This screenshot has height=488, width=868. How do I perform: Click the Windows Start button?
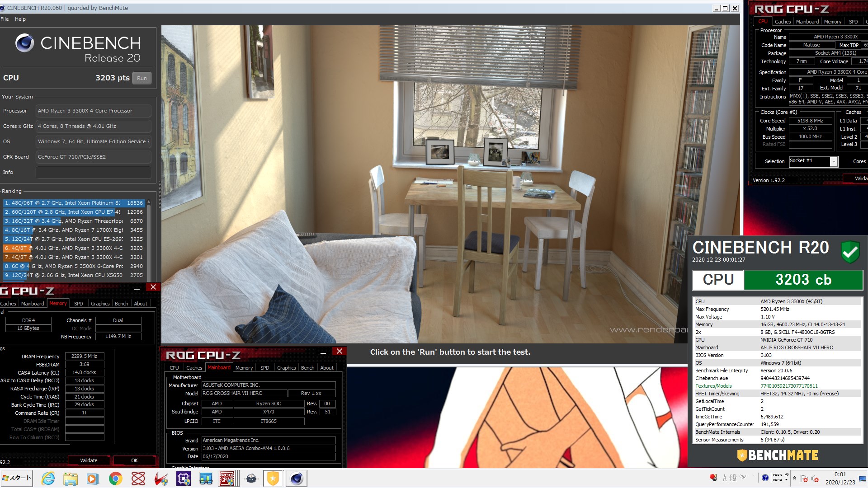point(17,478)
